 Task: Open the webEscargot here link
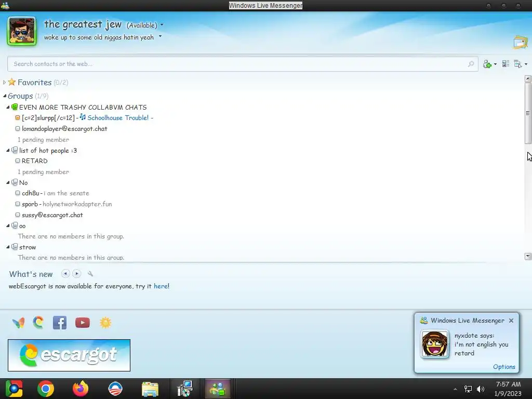(x=161, y=286)
